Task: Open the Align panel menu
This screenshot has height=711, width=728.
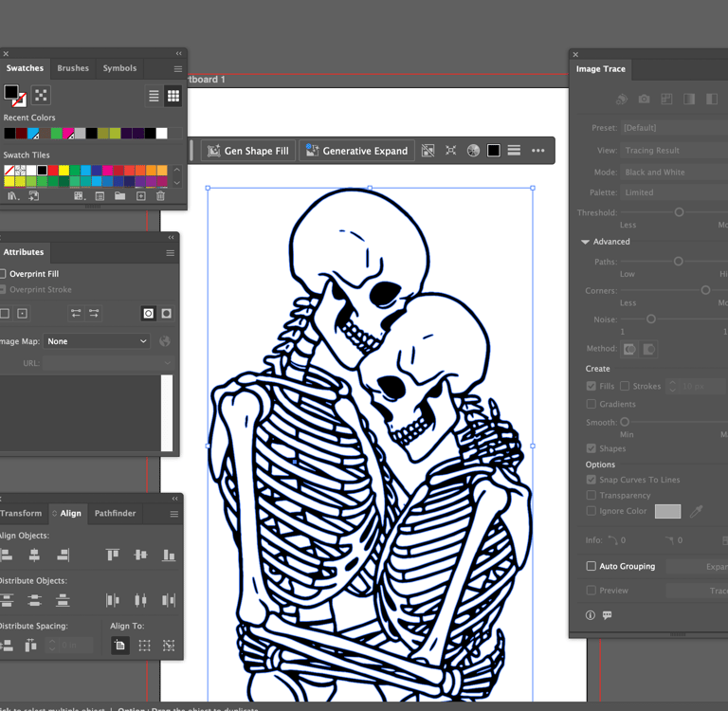Action: (x=174, y=514)
